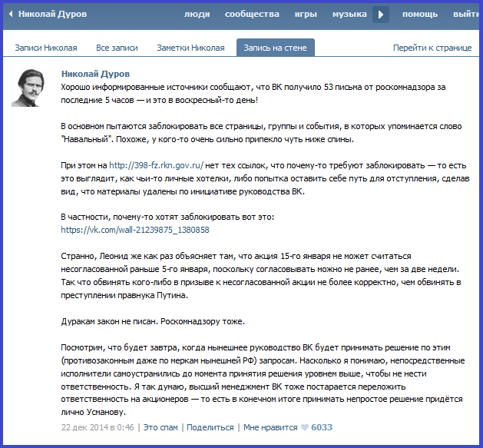Open the люди menu item
Viewport: 483px width, 448px height.
(x=197, y=14)
